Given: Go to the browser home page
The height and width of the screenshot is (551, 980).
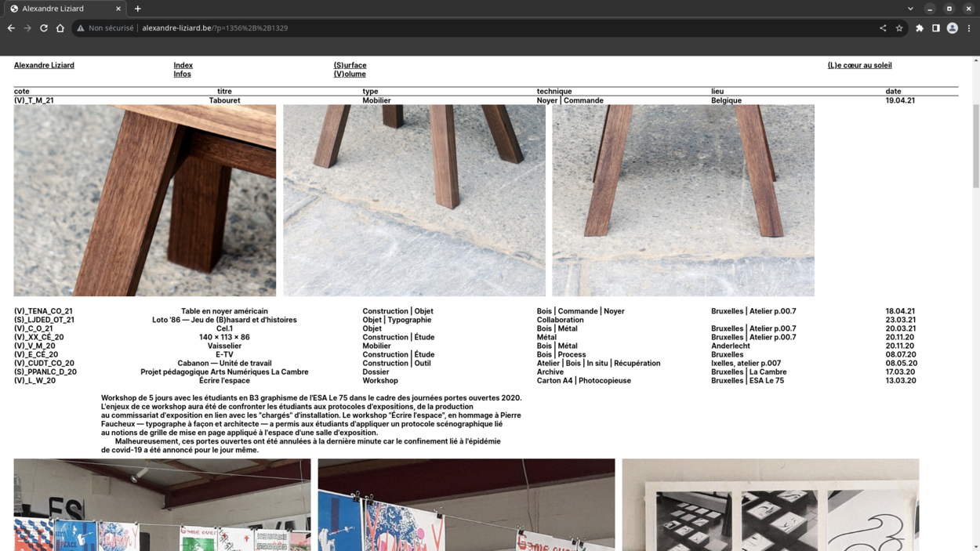Looking at the screenshot, I should tap(60, 28).
